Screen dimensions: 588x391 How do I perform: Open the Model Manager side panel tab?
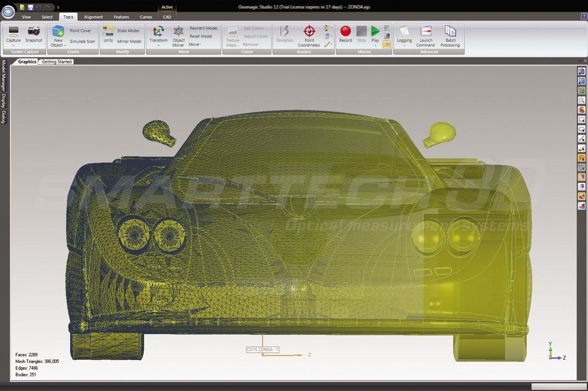[4, 75]
